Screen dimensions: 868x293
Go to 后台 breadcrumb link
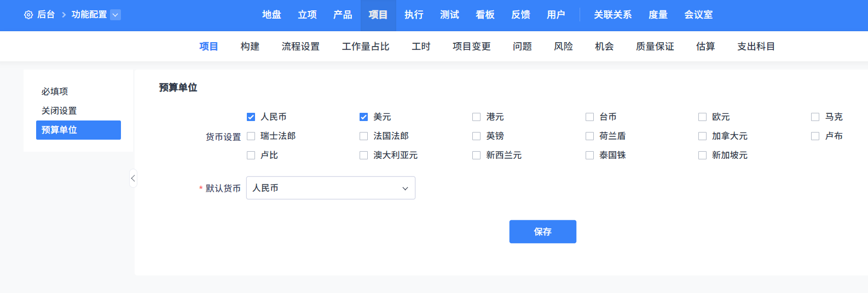coord(46,15)
